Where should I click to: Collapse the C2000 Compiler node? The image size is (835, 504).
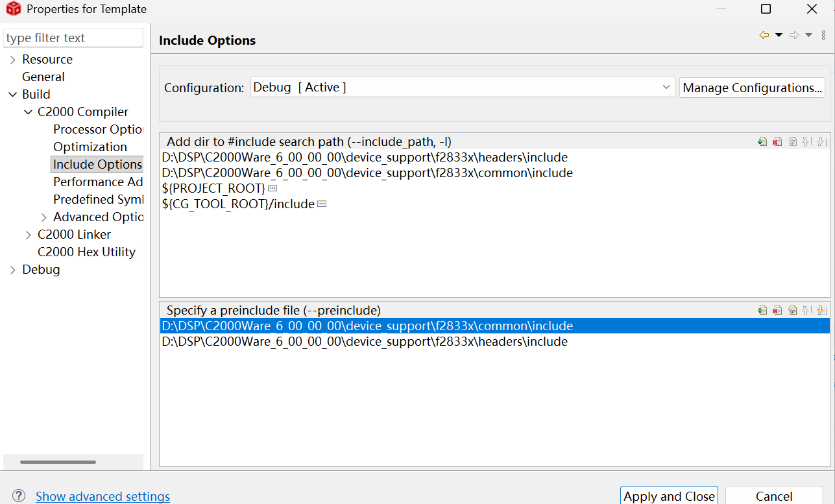click(28, 112)
